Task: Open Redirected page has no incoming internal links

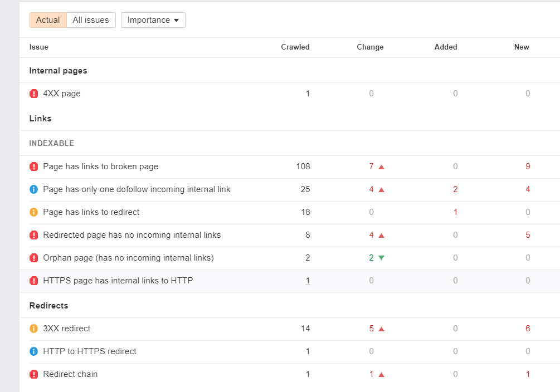Action: click(x=132, y=235)
